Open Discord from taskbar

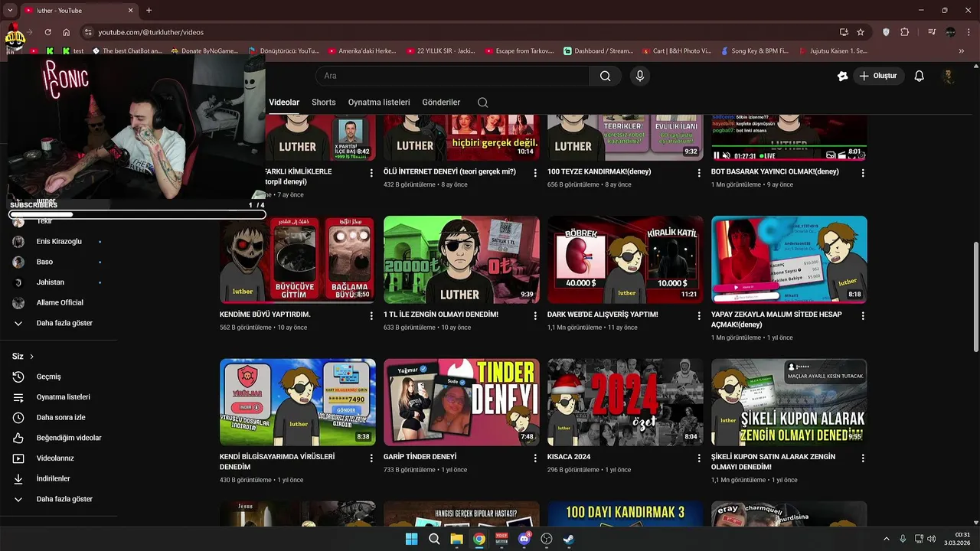pos(524,539)
